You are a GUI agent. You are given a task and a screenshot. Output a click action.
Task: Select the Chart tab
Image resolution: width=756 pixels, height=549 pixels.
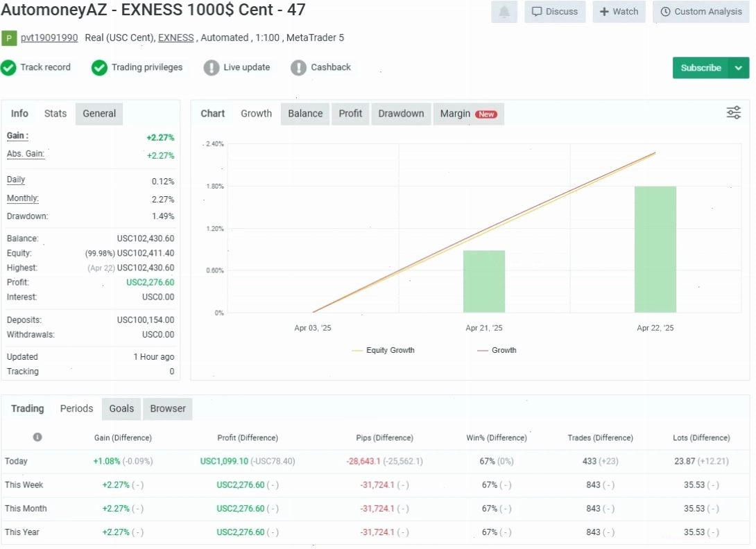coord(213,114)
